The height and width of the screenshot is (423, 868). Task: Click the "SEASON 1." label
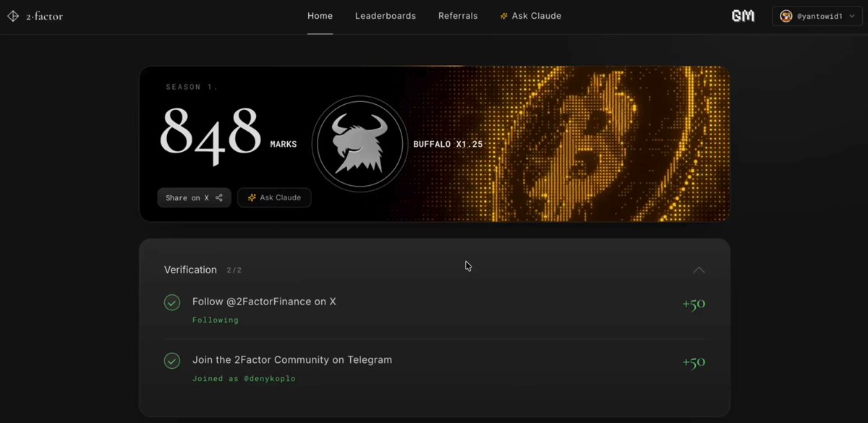[192, 87]
